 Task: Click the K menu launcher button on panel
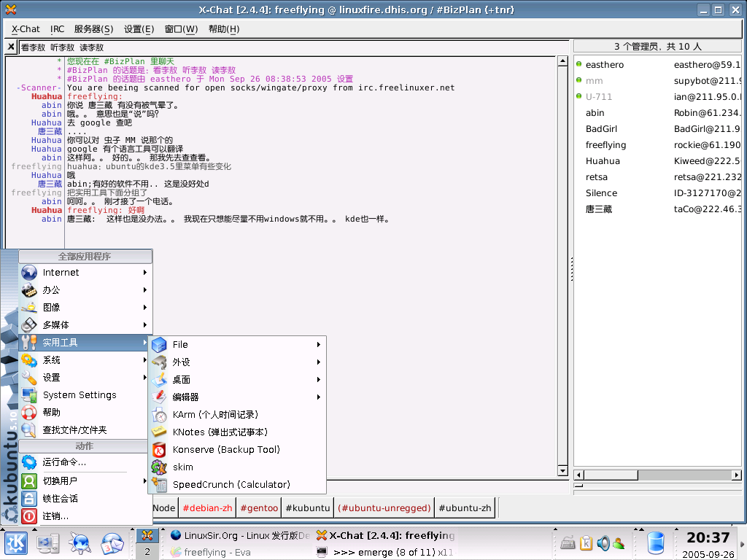tap(16, 543)
